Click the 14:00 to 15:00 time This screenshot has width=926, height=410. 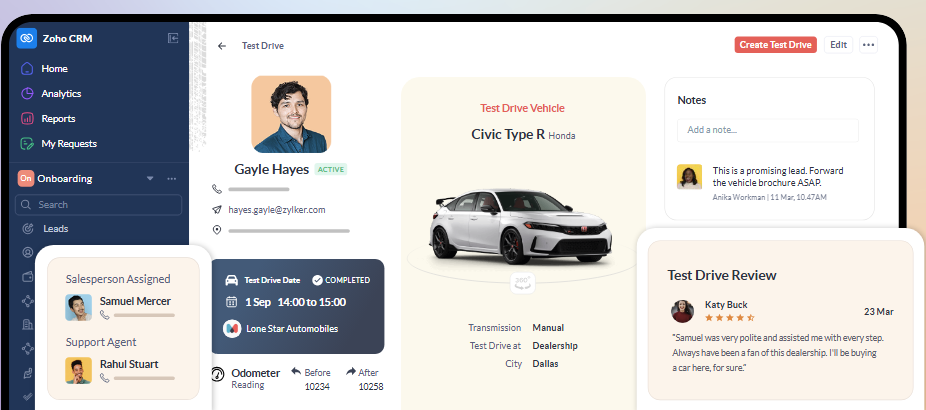[312, 302]
